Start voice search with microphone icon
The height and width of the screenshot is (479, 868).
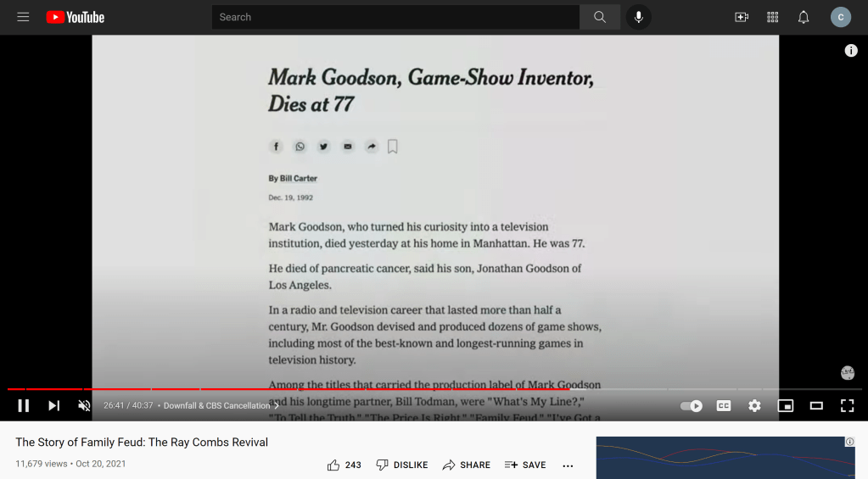[x=639, y=17]
